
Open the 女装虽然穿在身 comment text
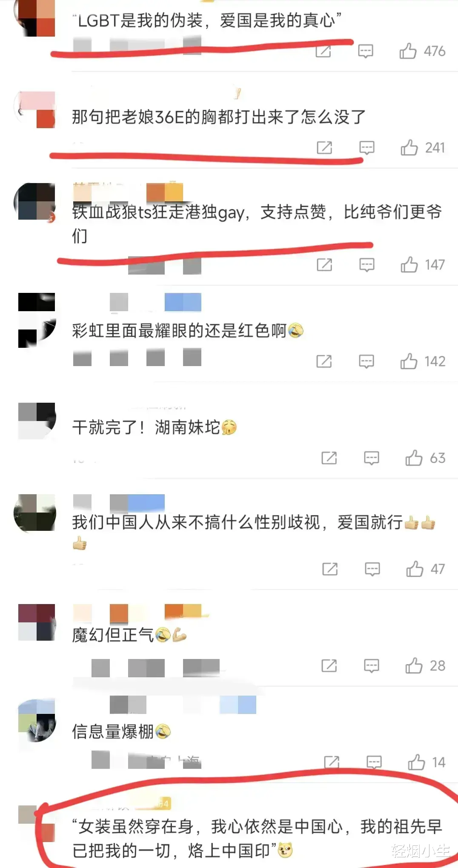coord(257,838)
